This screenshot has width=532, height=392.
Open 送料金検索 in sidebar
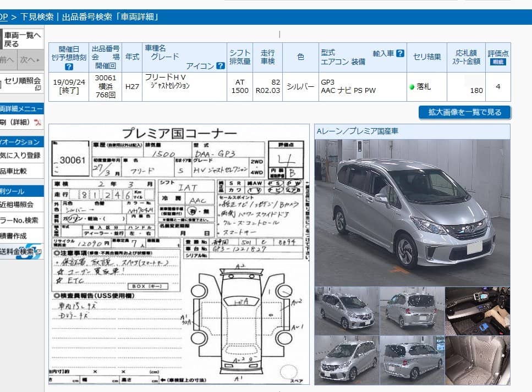pyautogui.click(x=21, y=251)
